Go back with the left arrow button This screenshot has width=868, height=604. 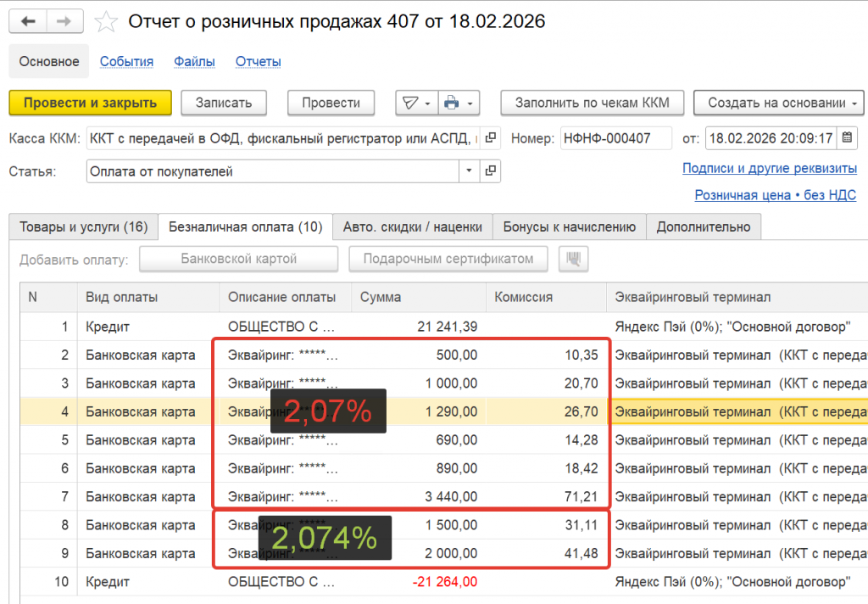[x=28, y=21]
